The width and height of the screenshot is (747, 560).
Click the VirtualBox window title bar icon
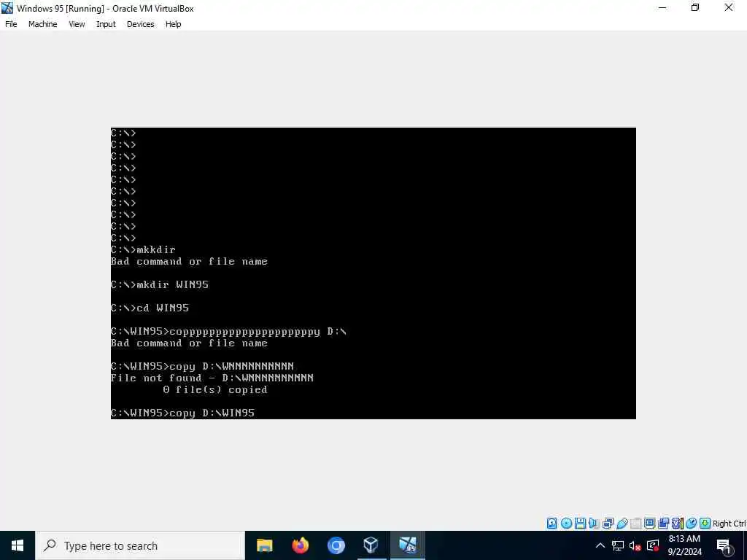point(7,8)
